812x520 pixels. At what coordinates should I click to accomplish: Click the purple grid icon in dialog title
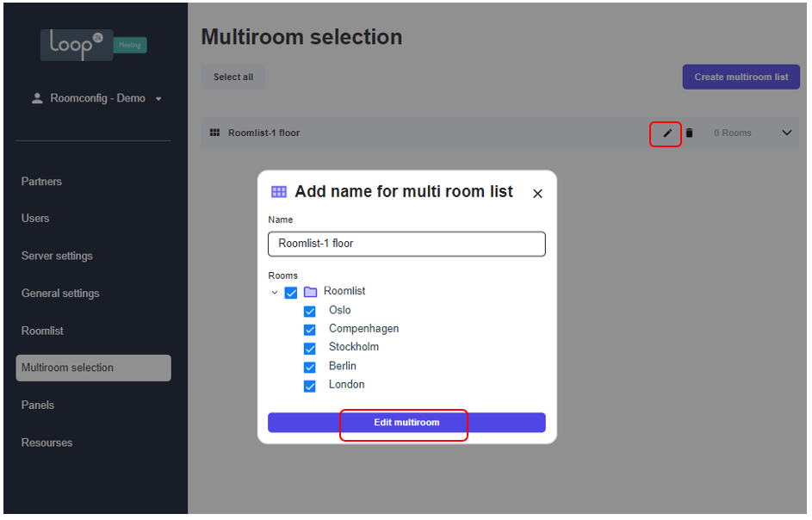click(x=279, y=192)
